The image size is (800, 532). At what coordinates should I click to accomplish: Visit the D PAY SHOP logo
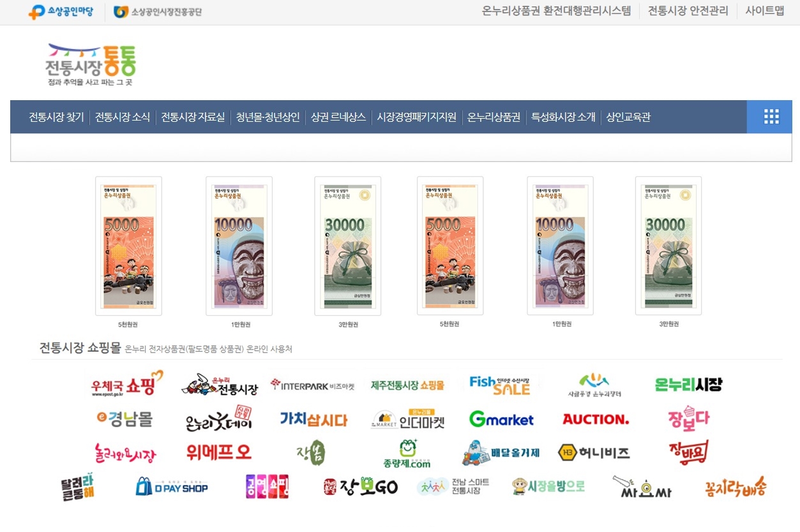point(172,487)
